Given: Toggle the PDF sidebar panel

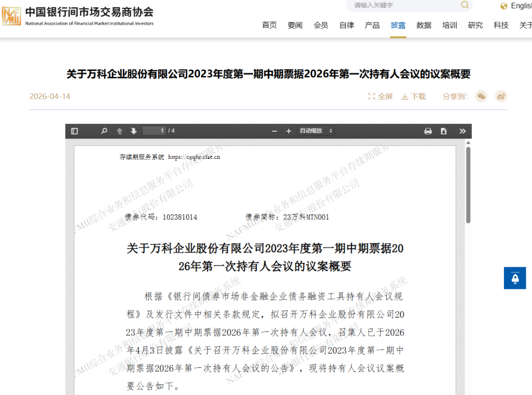Looking at the screenshot, I should [75, 131].
